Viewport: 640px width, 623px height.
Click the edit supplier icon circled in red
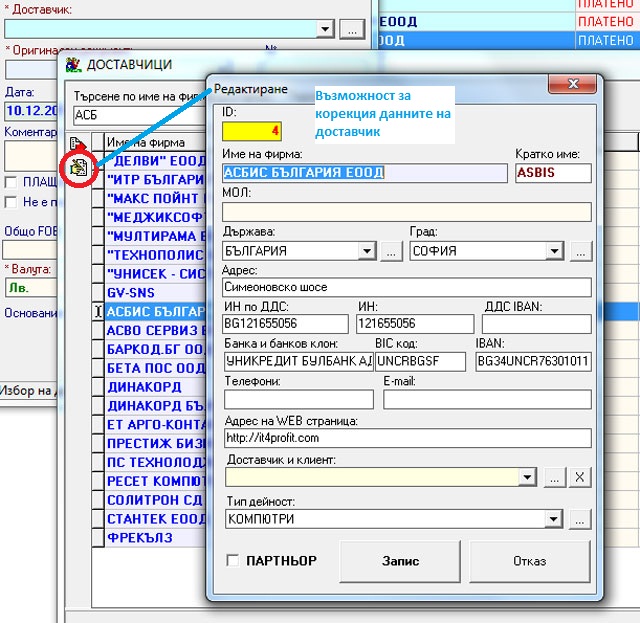tap(78, 167)
